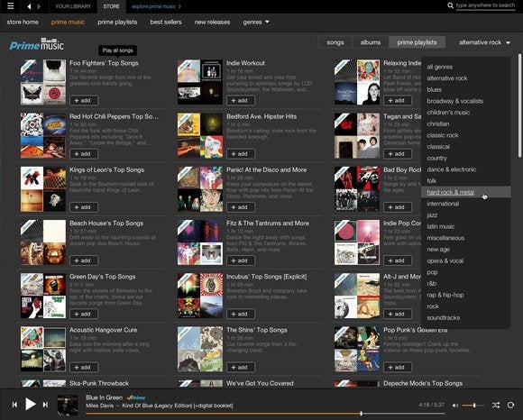Open new releases
Image resolution: width=523 pixels, height=420 pixels.
coord(212,22)
